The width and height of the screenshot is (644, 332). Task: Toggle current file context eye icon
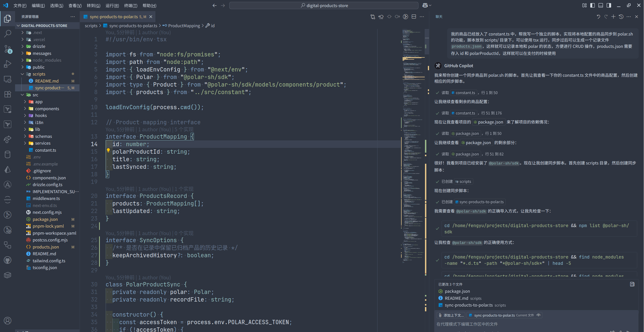point(539,315)
